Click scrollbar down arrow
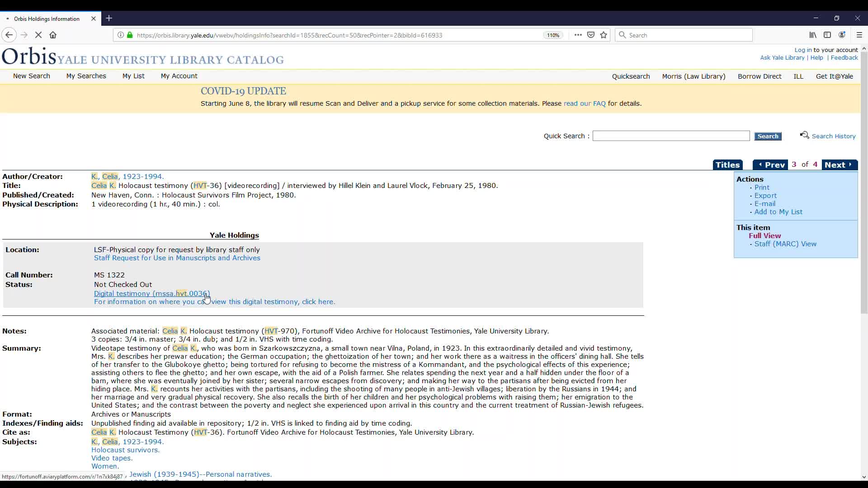The height and width of the screenshot is (488, 868). (x=864, y=477)
